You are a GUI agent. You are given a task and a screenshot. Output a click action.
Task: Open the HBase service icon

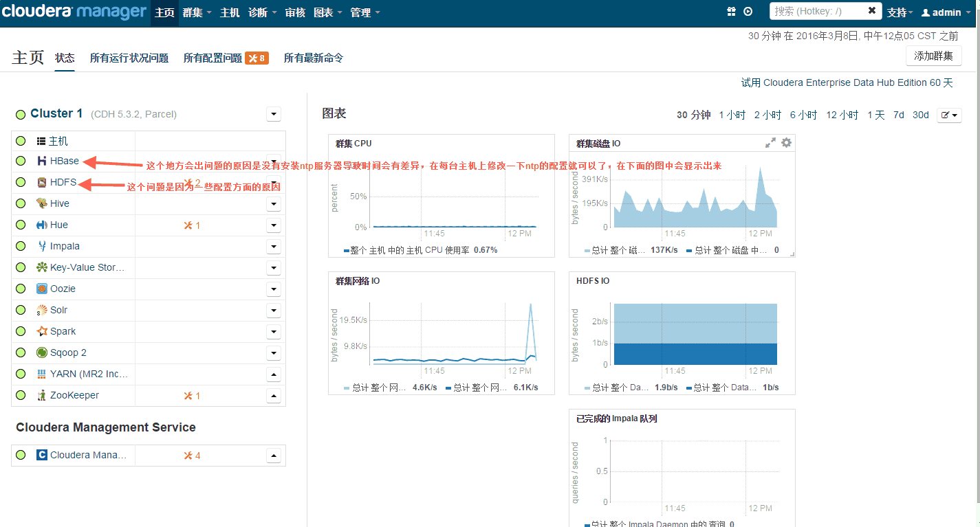42,161
